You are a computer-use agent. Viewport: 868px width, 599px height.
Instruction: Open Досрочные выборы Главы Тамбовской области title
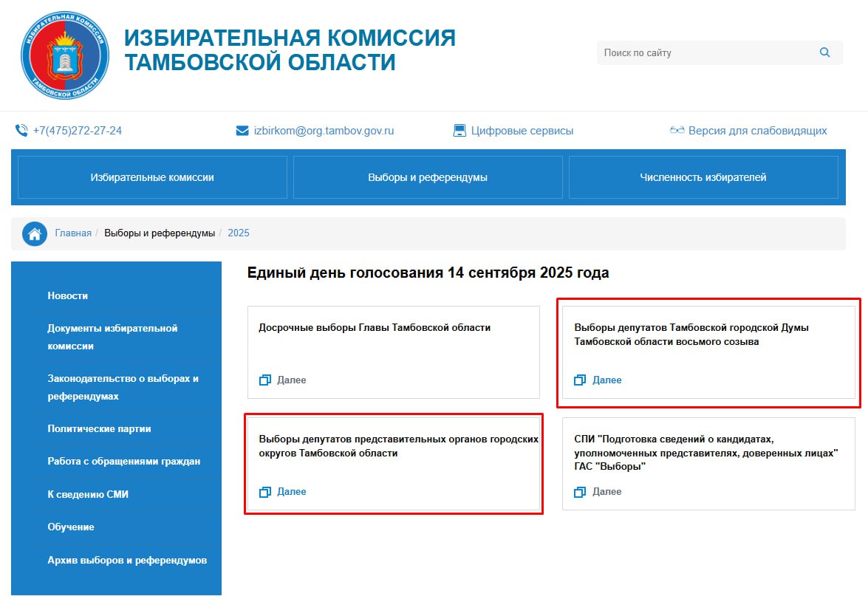[x=375, y=328]
